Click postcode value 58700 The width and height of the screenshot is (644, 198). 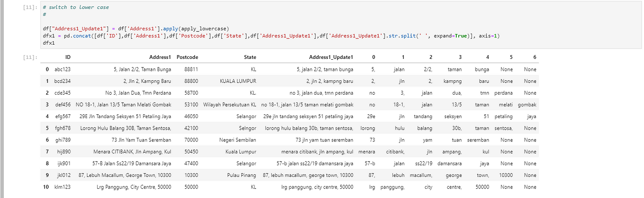pos(191,93)
